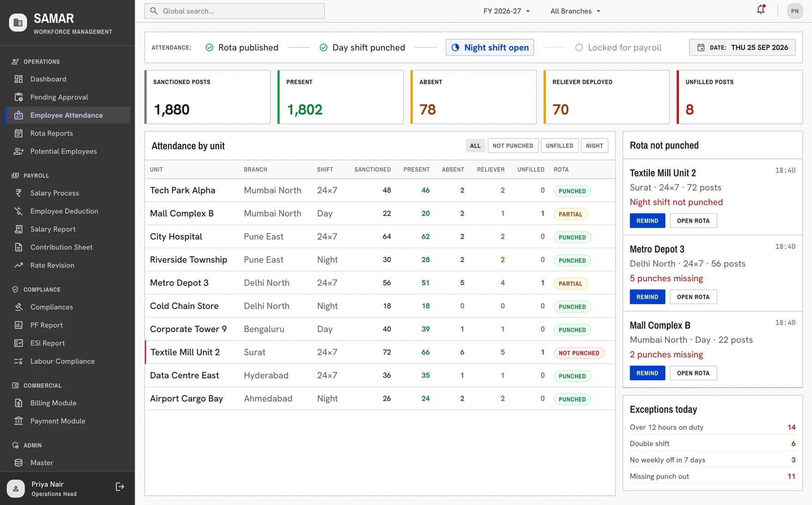Image resolution: width=812 pixels, height=505 pixels.
Task: Click the PARTIAL badge for Mall Complex B
Action: click(570, 214)
